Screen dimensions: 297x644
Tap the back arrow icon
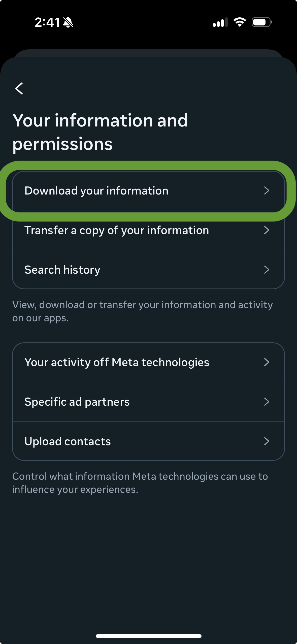click(x=19, y=88)
